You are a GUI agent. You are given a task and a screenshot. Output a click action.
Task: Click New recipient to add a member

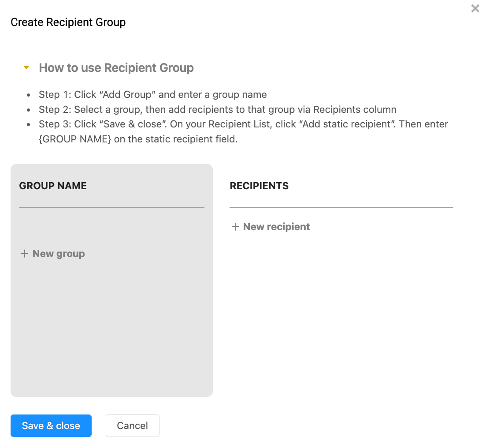(x=276, y=227)
